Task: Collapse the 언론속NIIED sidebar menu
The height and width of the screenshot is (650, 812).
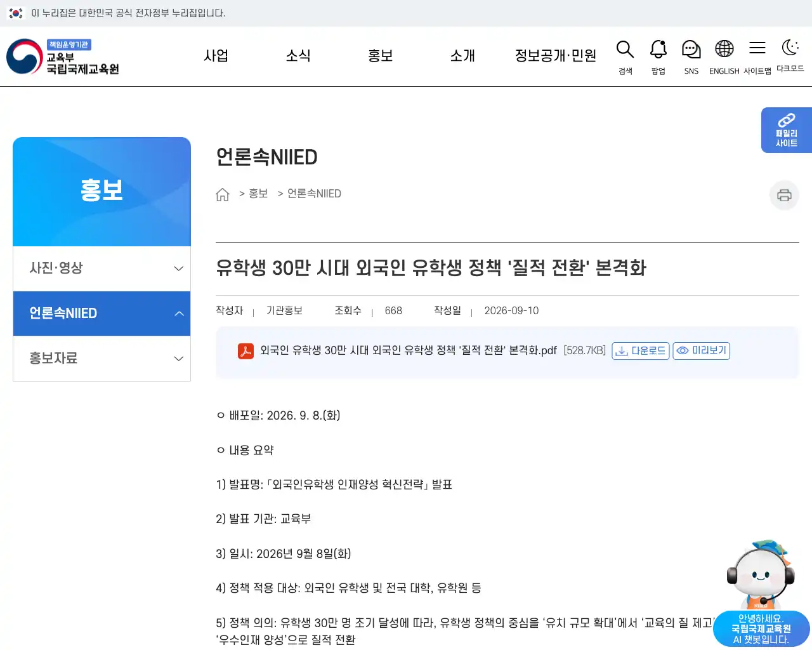Action: pyautogui.click(x=101, y=314)
